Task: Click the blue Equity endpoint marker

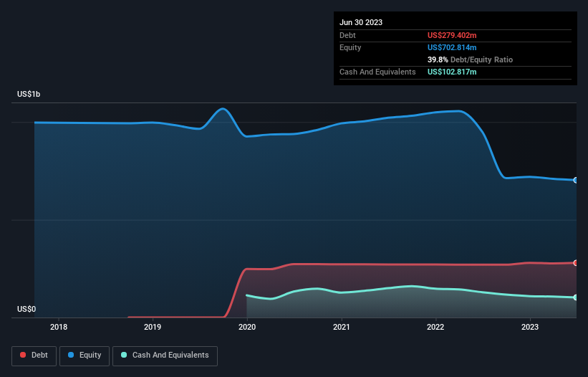Action: coord(576,181)
